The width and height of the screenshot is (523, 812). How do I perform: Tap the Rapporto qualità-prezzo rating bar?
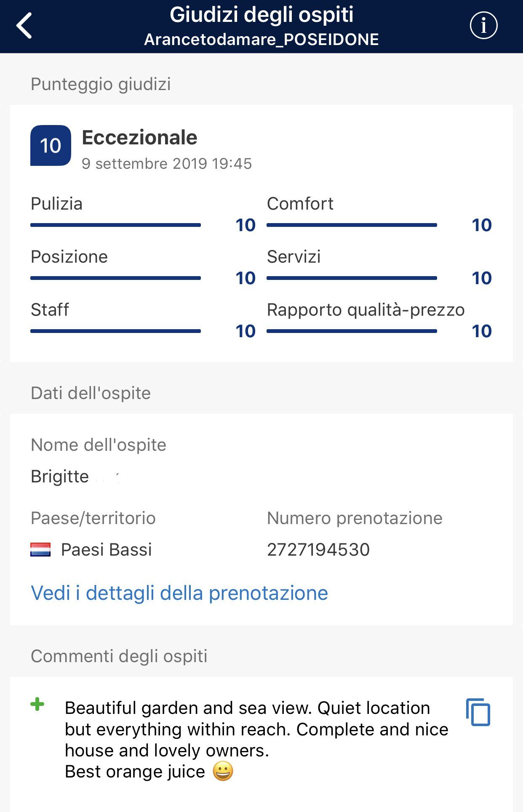pyautogui.click(x=352, y=331)
